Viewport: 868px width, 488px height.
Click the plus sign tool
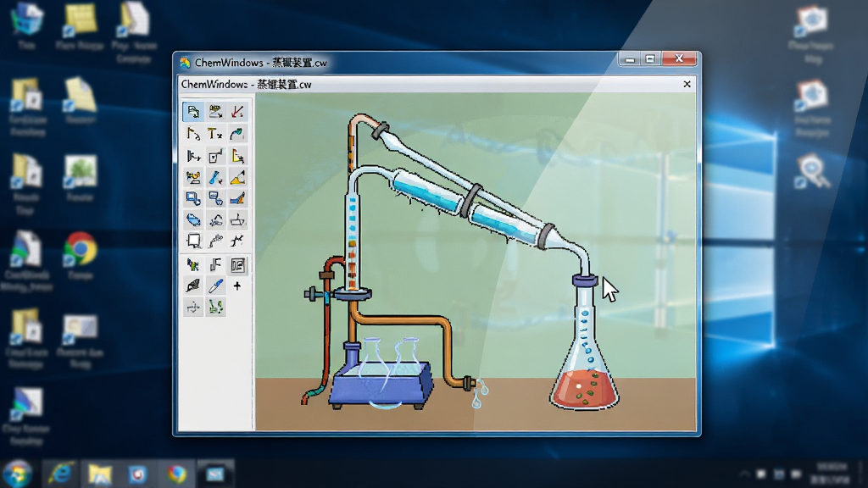(x=237, y=286)
